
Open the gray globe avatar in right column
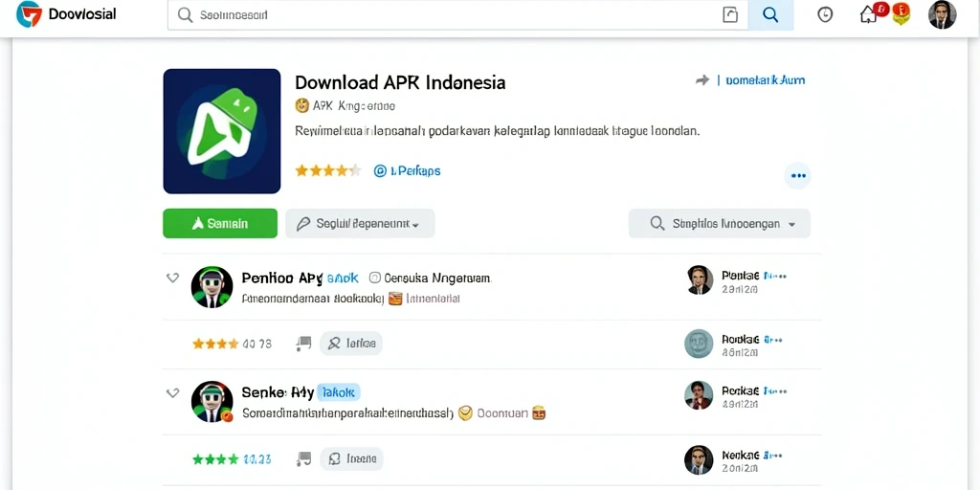699,344
